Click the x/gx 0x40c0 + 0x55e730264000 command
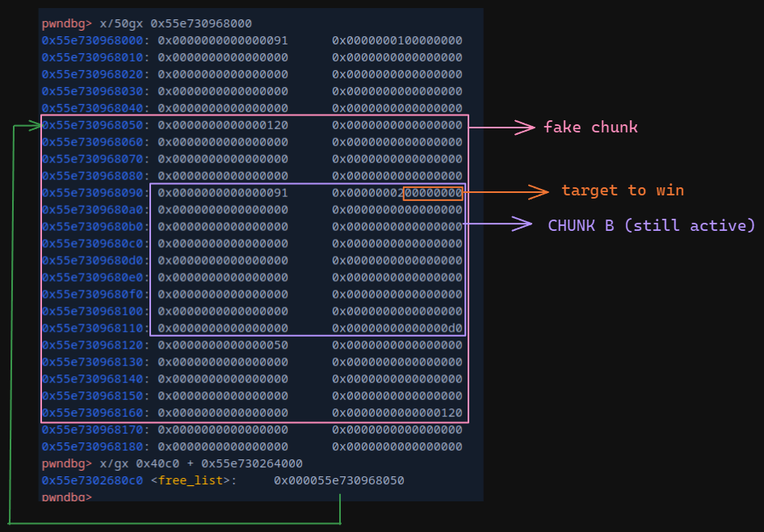The image size is (764, 532). 201,463
